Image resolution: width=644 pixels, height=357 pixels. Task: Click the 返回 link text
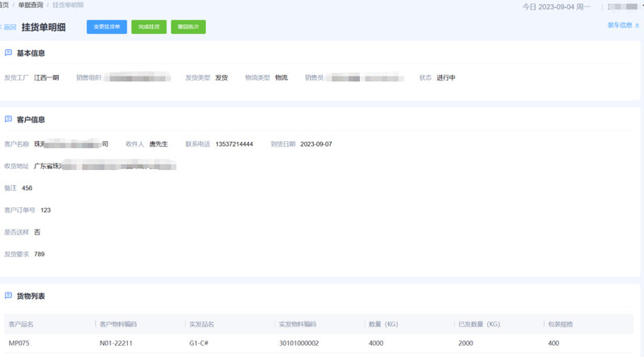coord(10,27)
